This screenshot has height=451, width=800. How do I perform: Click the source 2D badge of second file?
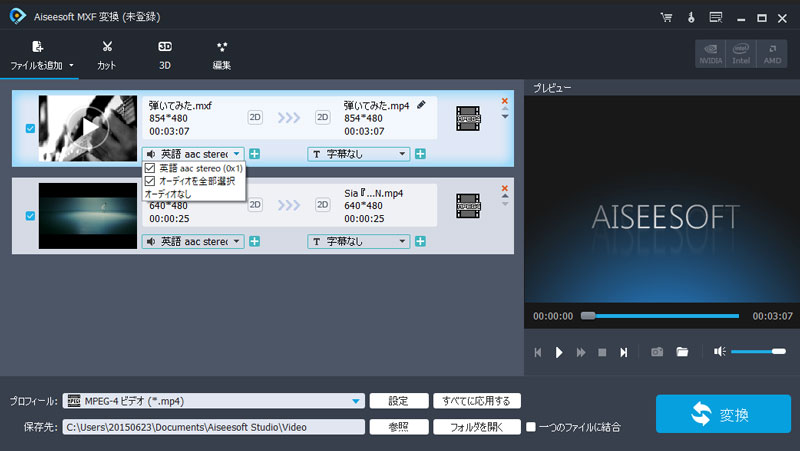(255, 205)
